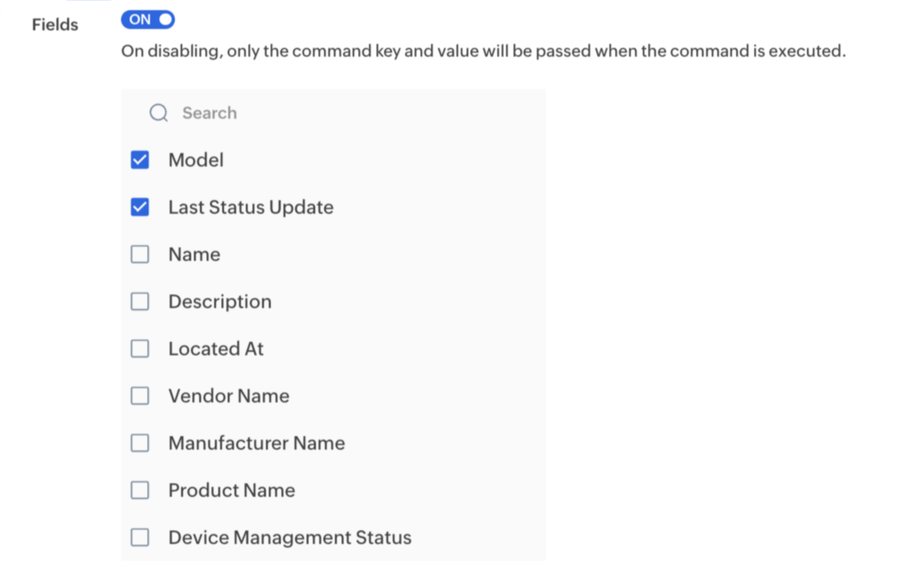Tick the Located At checkbox
Image resolution: width=924 pixels, height=577 pixels.
click(140, 348)
